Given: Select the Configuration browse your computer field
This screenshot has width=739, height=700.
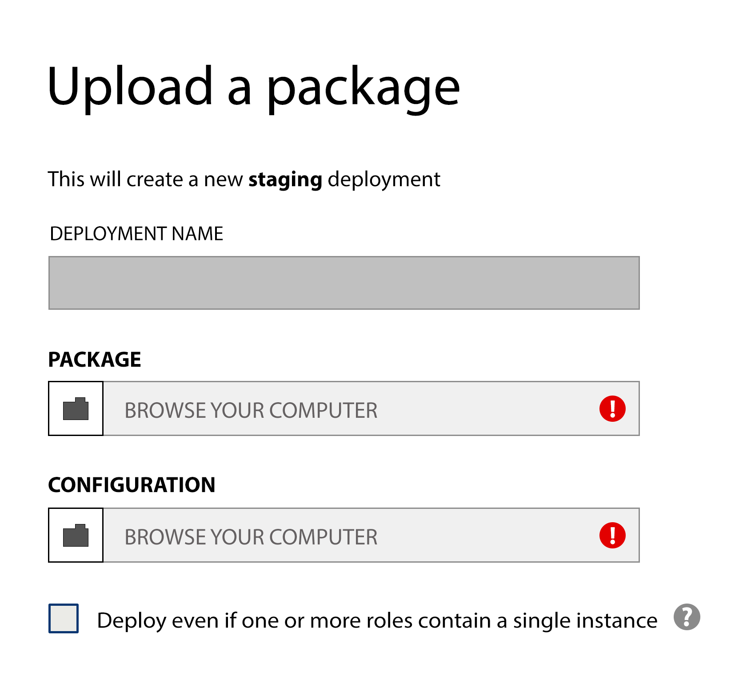Looking at the screenshot, I should click(371, 535).
